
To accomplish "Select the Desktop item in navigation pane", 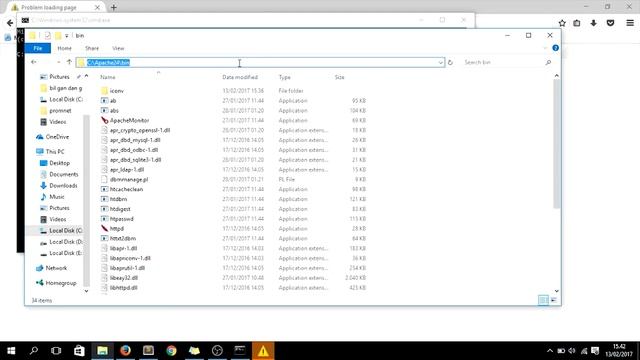I will [x=55, y=163].
